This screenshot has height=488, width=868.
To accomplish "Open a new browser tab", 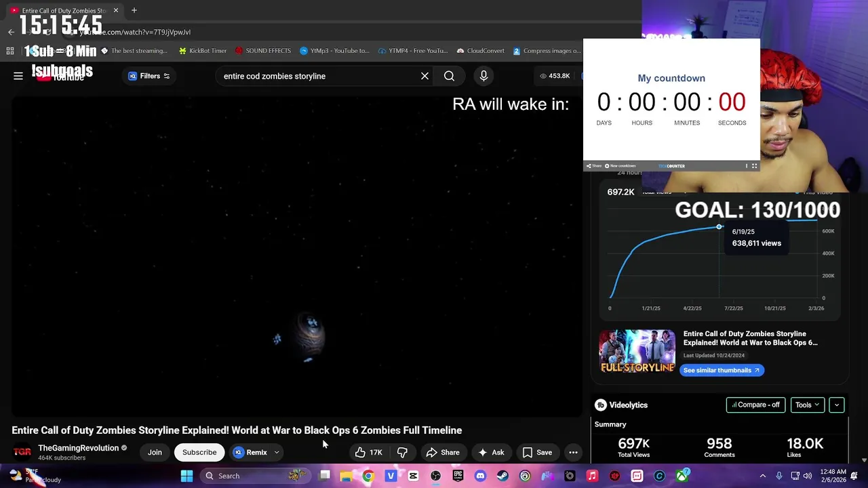I will 134,10.
